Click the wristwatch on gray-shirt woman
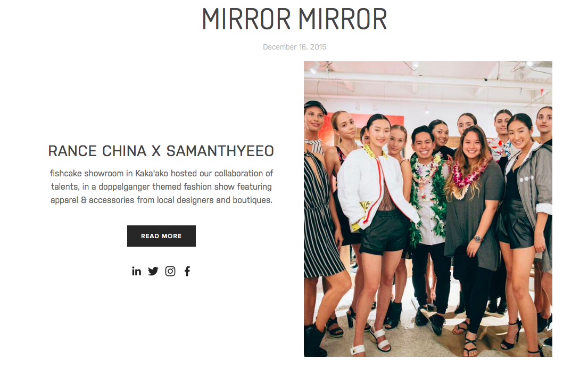 [x=477, y=239]
